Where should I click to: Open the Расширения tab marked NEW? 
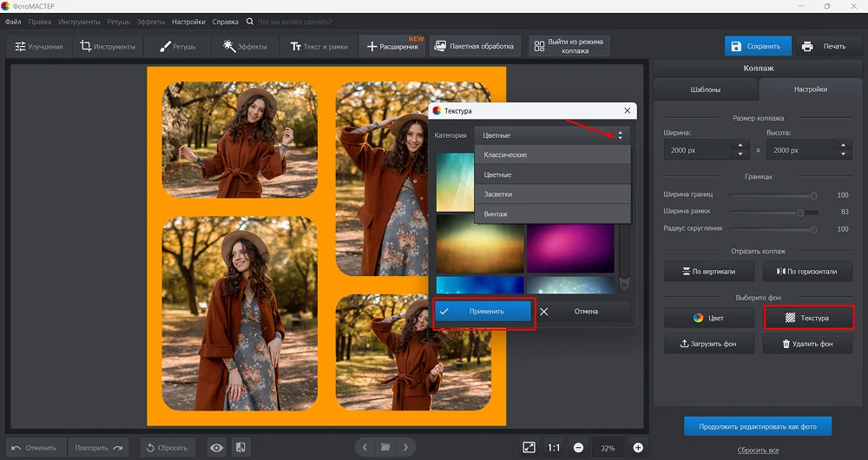[x=392, y=47]
